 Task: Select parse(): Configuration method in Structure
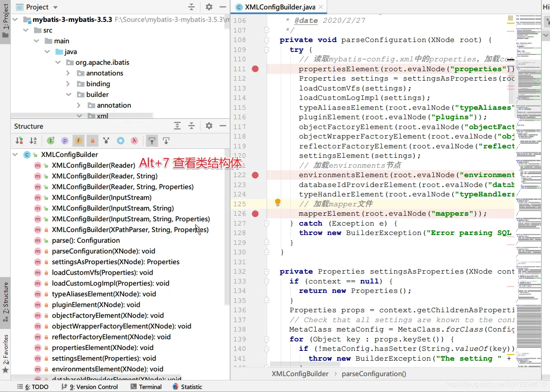[x=86, y=241]
